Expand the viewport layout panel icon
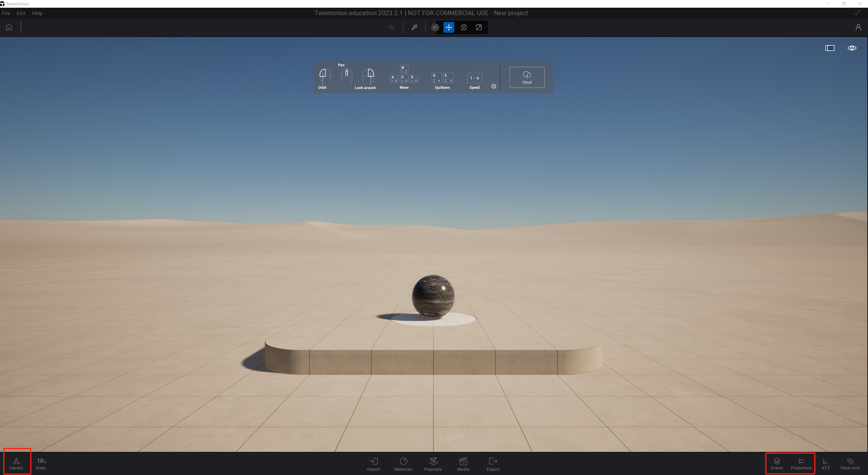Image resolution: width=868 pixels, height=475 pixels. (x=830, y=48)
